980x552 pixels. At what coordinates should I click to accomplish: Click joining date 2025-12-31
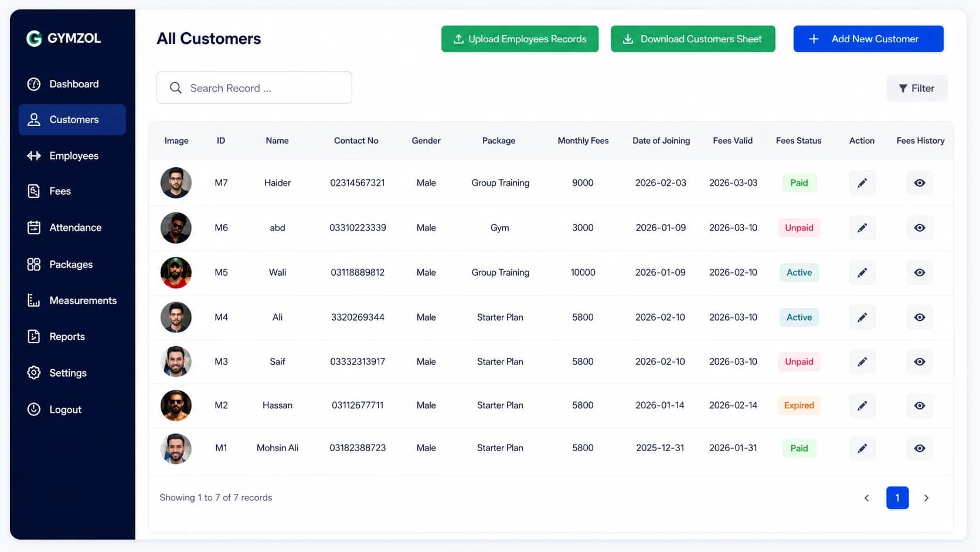pyautogui.click(x=660, y=448)
